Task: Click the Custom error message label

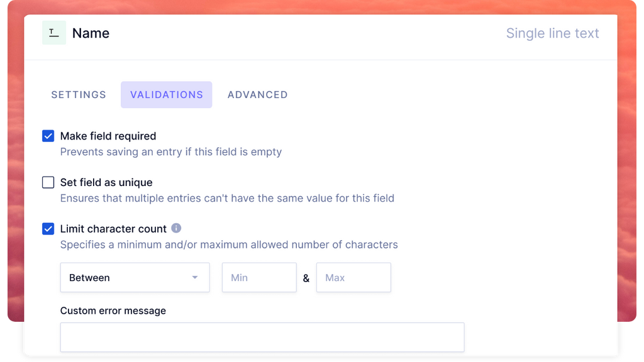Action: tap(113, 310)
